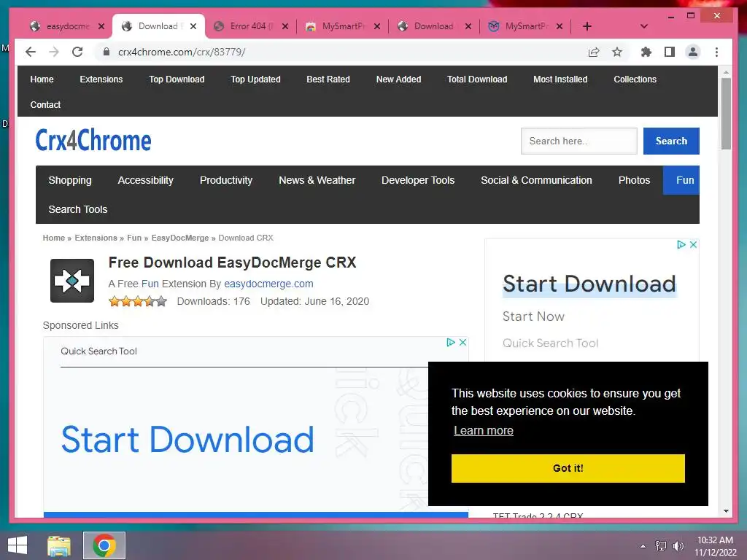Viewport: 747px width, 560px height.
Task: Close the Quick Search Tool ad
Action: tap(462, 343)
